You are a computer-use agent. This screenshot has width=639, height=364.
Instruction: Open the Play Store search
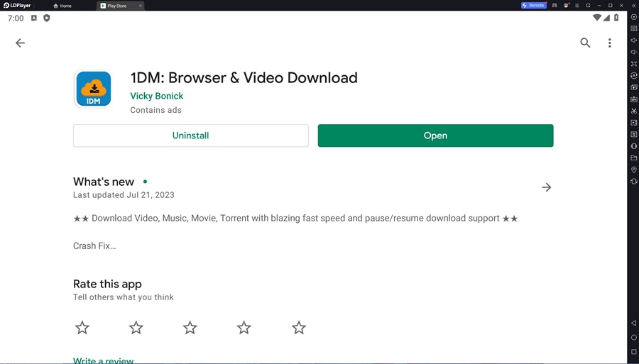[x=585, y=43]
